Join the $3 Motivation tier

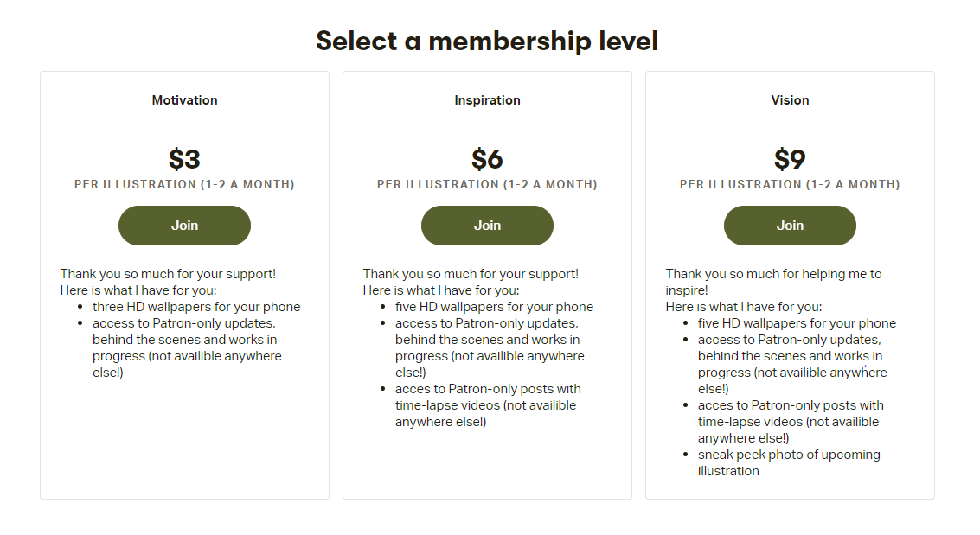coord(184,226)
